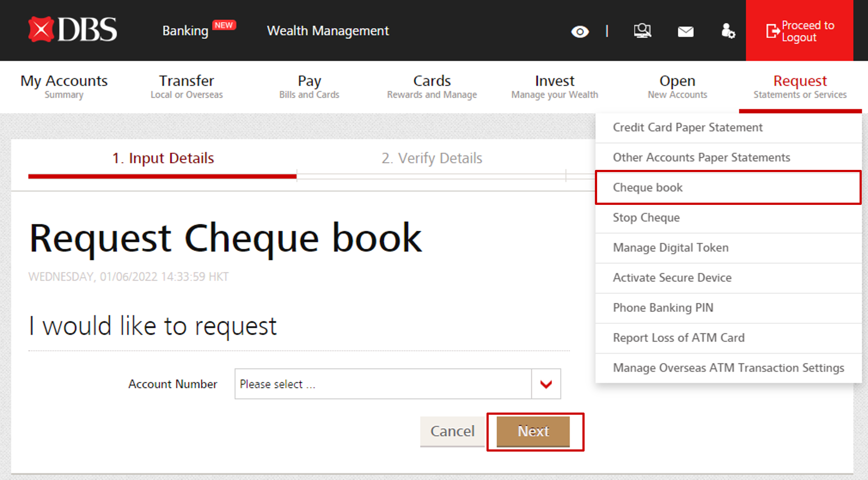868x480 pixels.
Task: Toggle the eye visibility icon in header
Action: click(580, 32)
